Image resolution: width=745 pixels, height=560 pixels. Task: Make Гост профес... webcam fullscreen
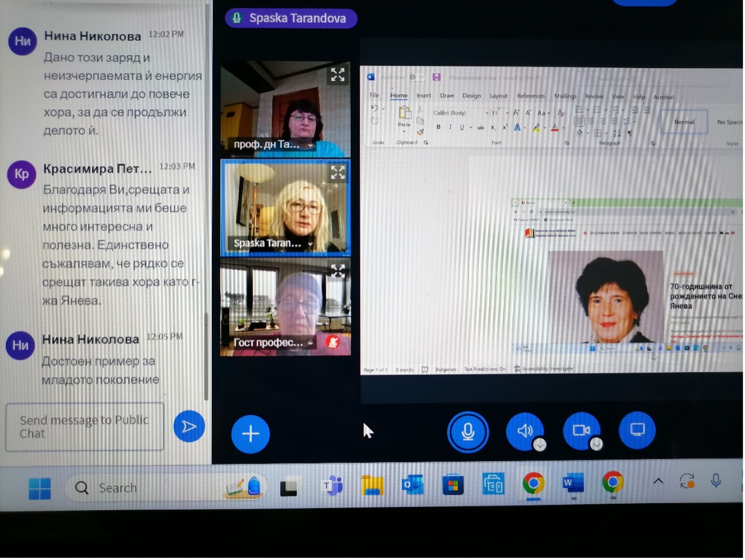click(x=338, y=271)
